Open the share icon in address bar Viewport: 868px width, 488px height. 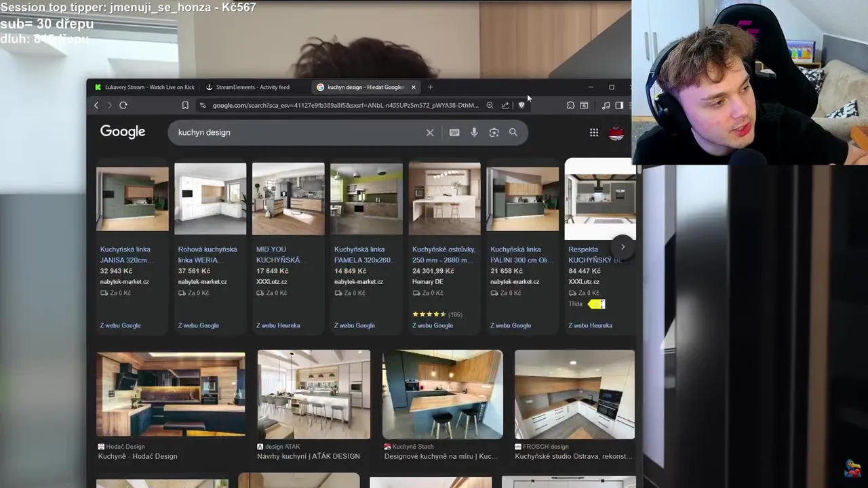click(x=505, y=105)
